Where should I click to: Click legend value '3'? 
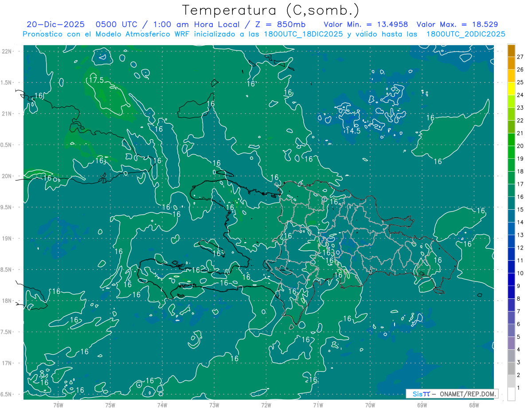(x=518, y=362)
